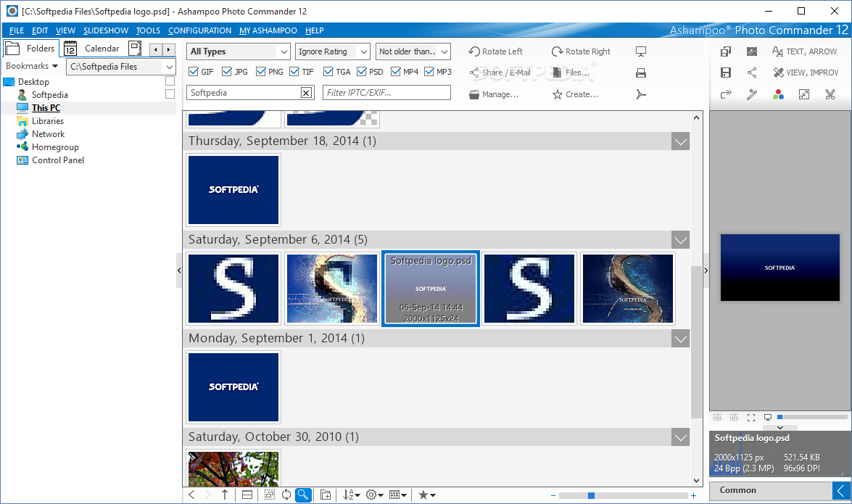Image resolution: width=852 pixels, height=504 pixels.
Task: Uncheck the JPG file type checkbox
Action: 226,72
